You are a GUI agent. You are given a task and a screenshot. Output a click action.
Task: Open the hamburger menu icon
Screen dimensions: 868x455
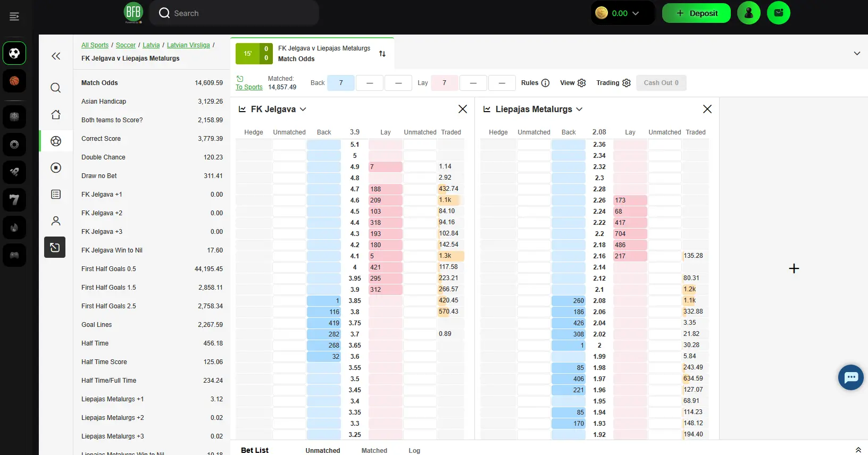pyautogui.click(x=14, y=17)
